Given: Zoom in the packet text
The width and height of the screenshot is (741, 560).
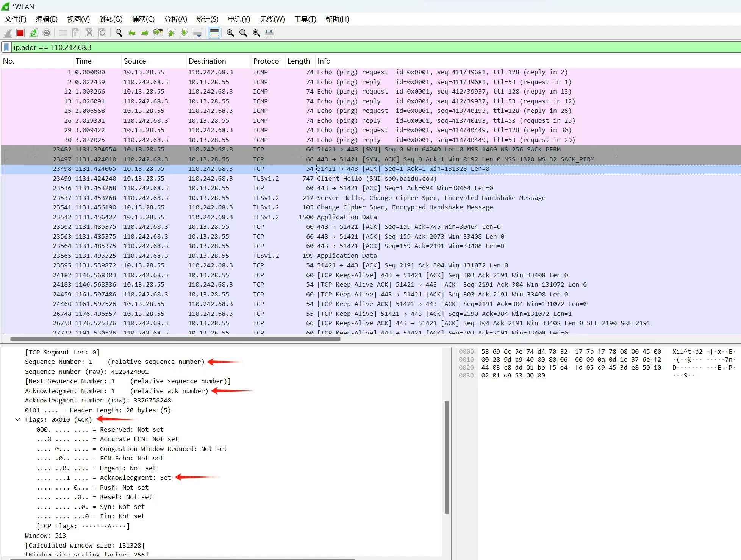Looking at the screenshot, I should [x=230, y=33].
